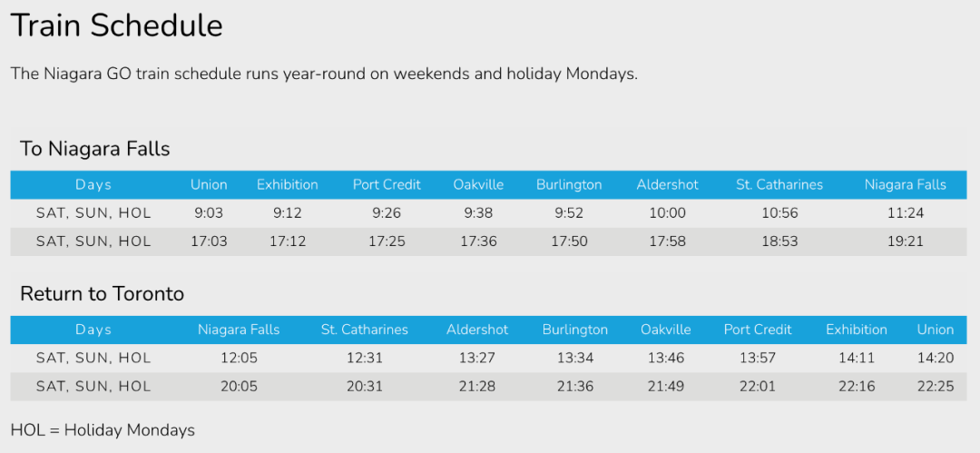The image size is (980, 453).
Task: Click the 21:49 Oakville return time
Action: point(666,387)
